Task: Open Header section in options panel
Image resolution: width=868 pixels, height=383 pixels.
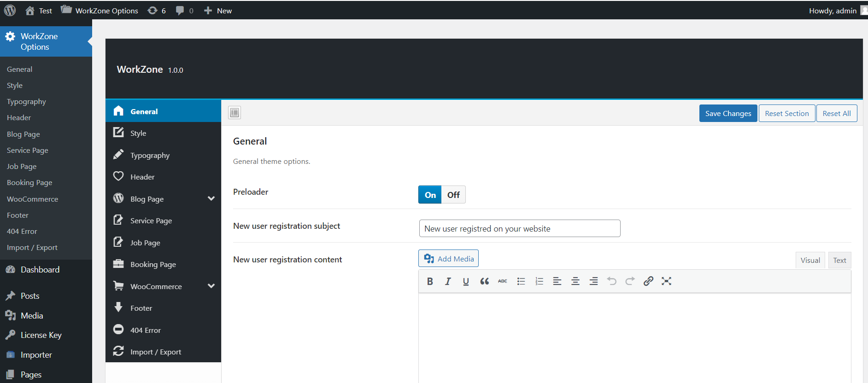Action: pos(163,177)
